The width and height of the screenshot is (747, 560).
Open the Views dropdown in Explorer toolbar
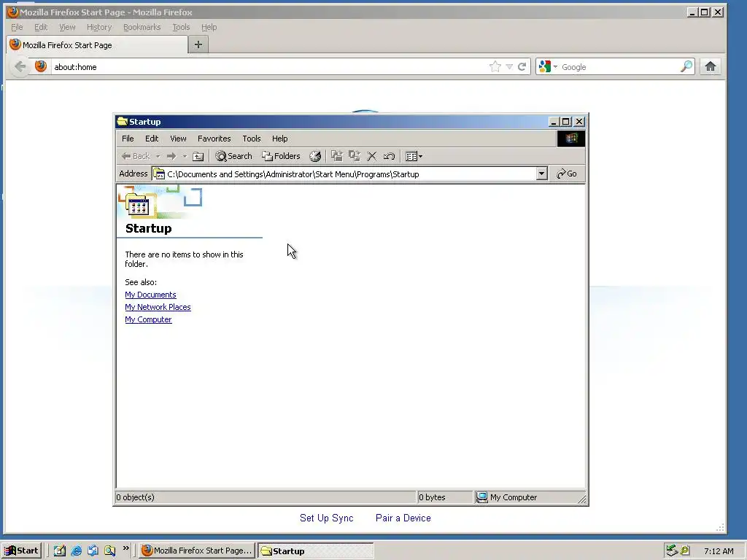coord(414,156)
